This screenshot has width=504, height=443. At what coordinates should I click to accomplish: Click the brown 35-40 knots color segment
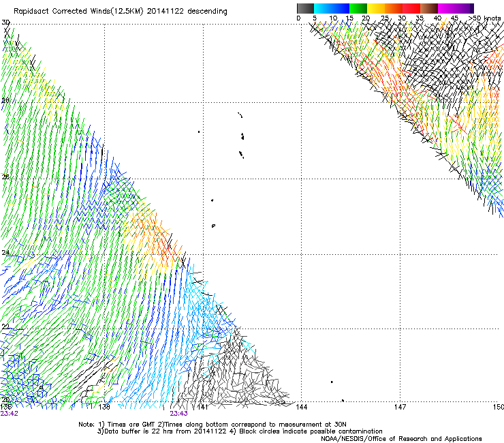tap(429, 8)
